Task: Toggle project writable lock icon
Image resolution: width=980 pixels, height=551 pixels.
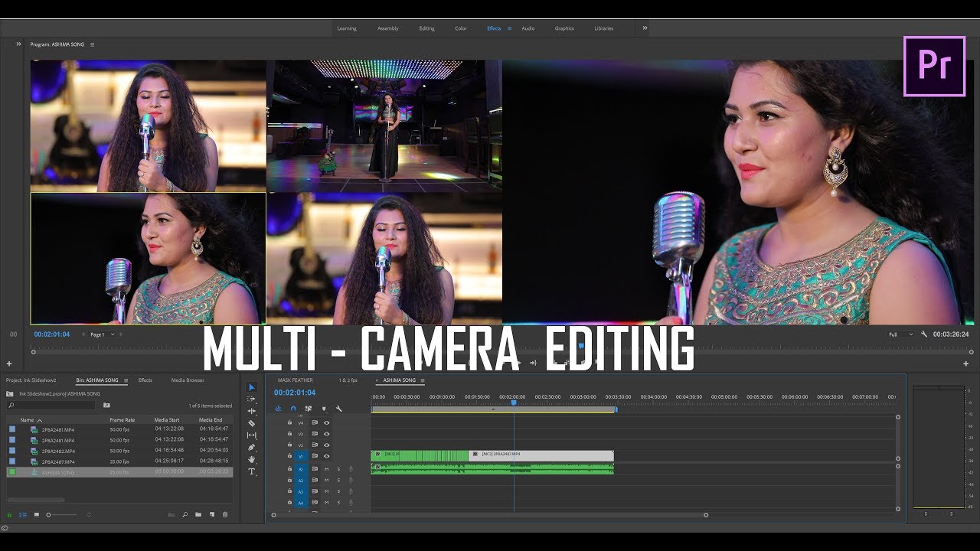Action: pyautogui.click(x=10, y=515)
